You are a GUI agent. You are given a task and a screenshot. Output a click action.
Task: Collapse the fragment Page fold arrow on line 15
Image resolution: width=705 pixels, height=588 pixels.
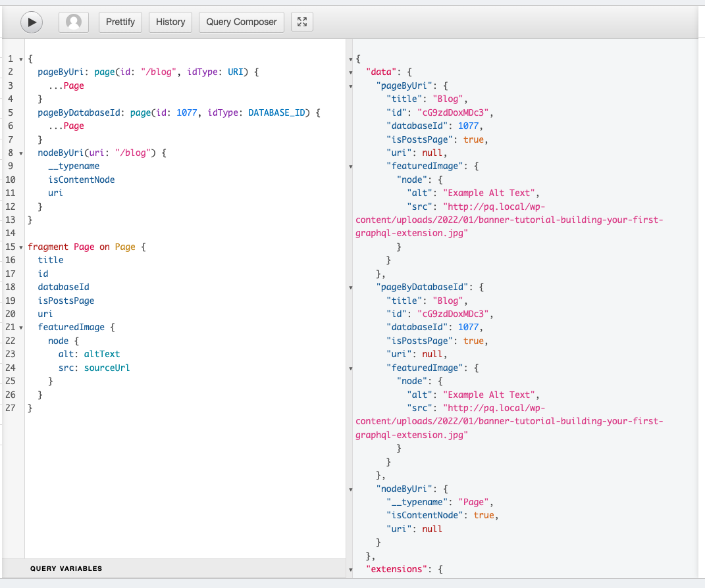[21, 247]
